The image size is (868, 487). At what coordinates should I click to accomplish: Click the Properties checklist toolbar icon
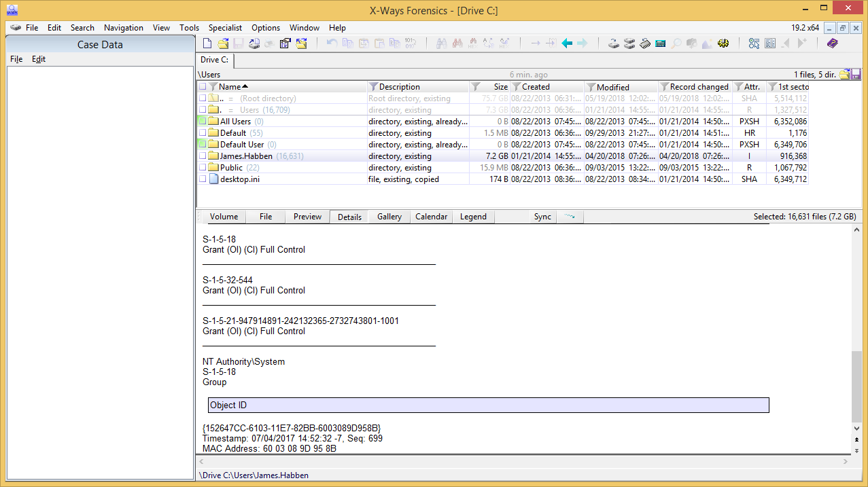point(285,43)
